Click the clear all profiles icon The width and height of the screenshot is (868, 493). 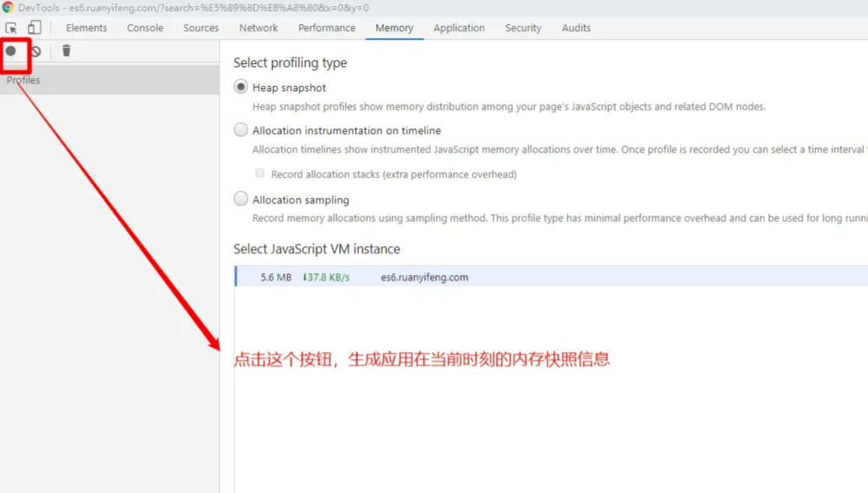coord(36,51)
